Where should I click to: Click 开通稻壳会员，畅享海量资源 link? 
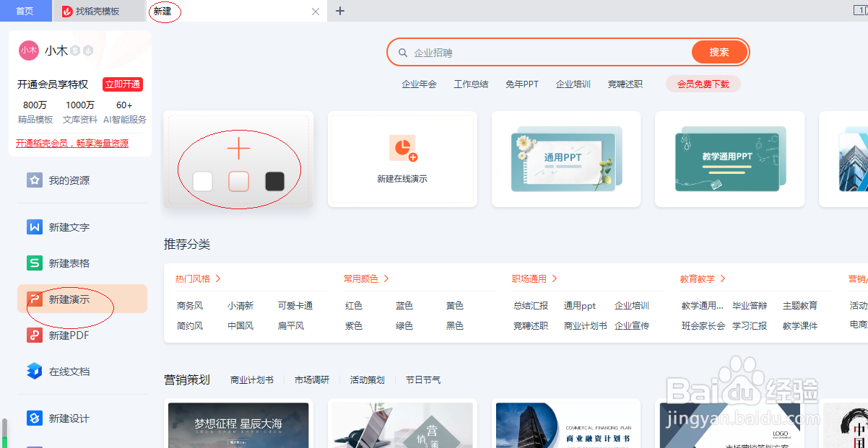(x=72, y=144)
